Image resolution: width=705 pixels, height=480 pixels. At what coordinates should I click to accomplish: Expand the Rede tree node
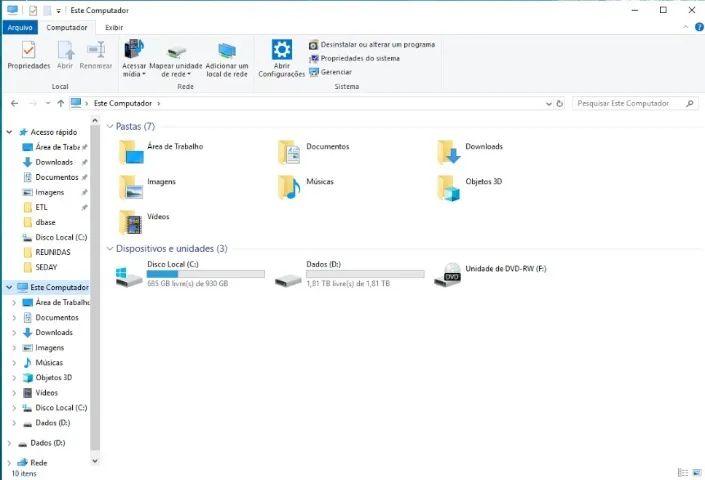pos(9,462)
